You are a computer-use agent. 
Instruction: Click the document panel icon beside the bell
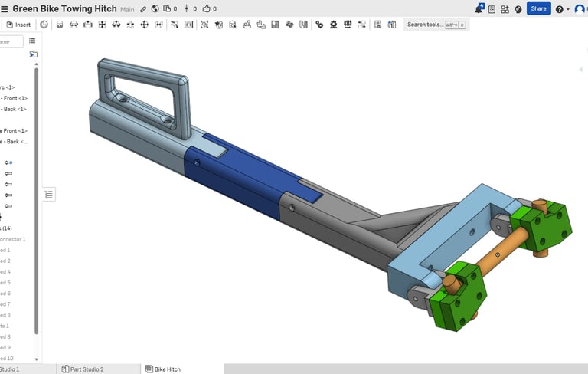[x=492, y=9]
